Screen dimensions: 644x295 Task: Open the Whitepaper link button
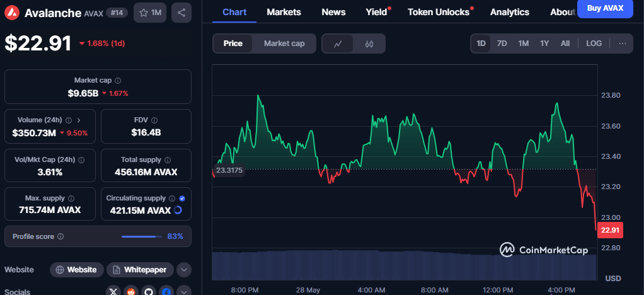tap(140, 270)
